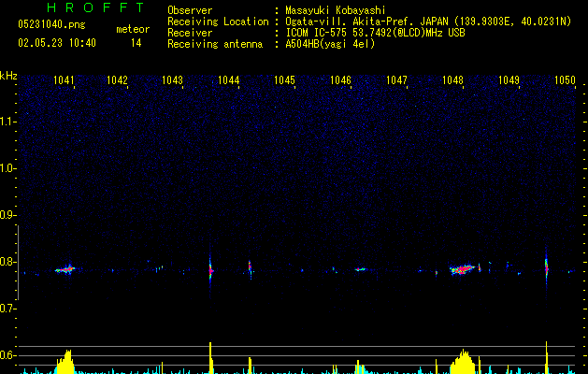Click the 1041 time axis label

click(x=64, y=79)
